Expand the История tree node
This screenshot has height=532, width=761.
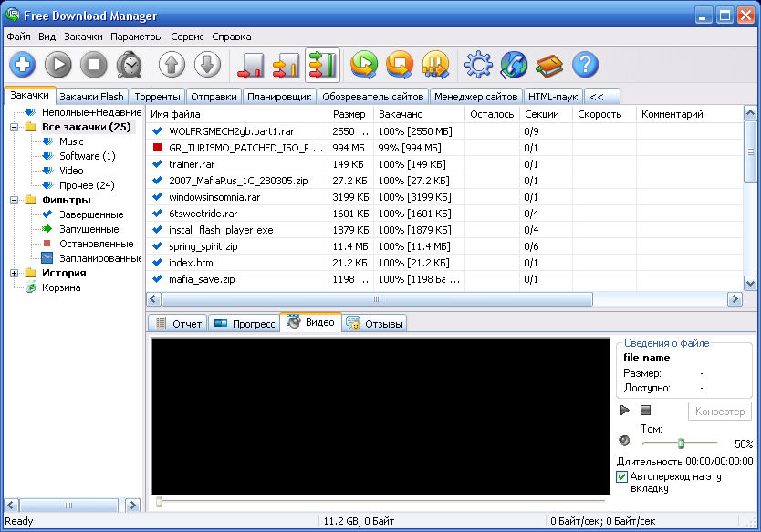point(14,273)
